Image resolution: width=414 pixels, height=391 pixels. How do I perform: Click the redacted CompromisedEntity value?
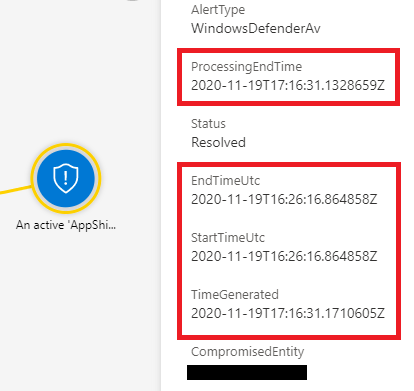click(247, 372)
